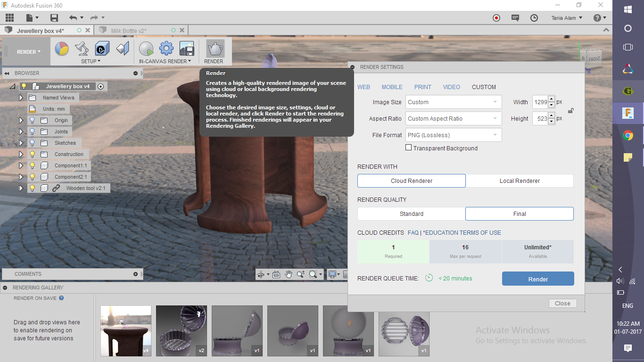644x362 pixels.
Task: Select the Decal tool icon
Action: coord(102,49)
